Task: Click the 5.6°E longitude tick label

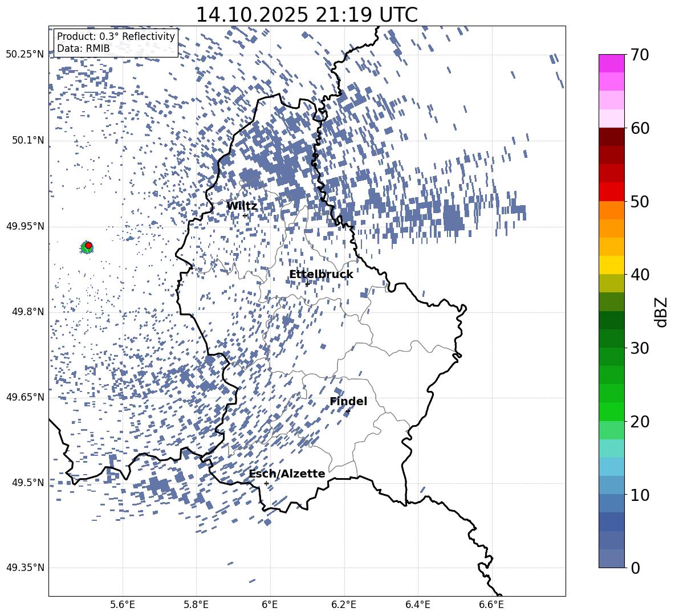Action: click(x=123, y=605)
